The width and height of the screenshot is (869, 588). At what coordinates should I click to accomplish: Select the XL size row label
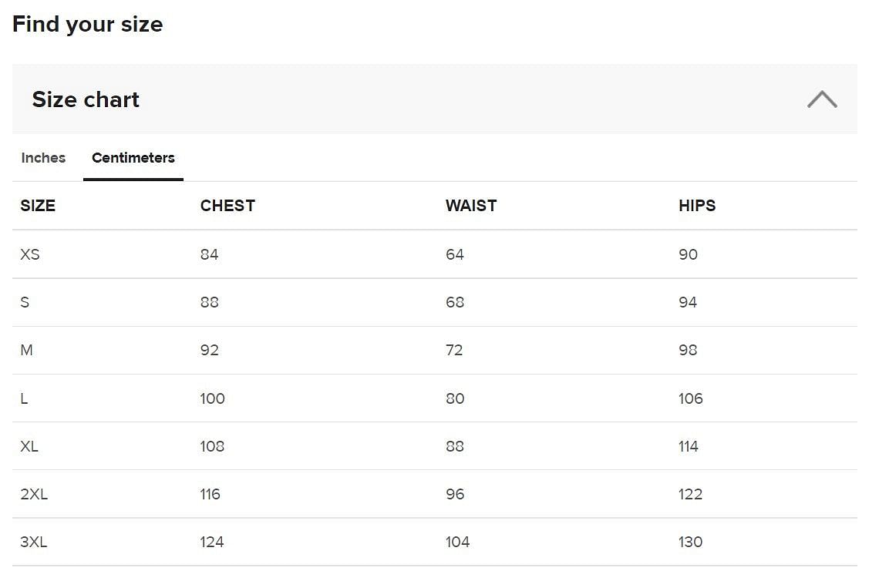(29, 446)
